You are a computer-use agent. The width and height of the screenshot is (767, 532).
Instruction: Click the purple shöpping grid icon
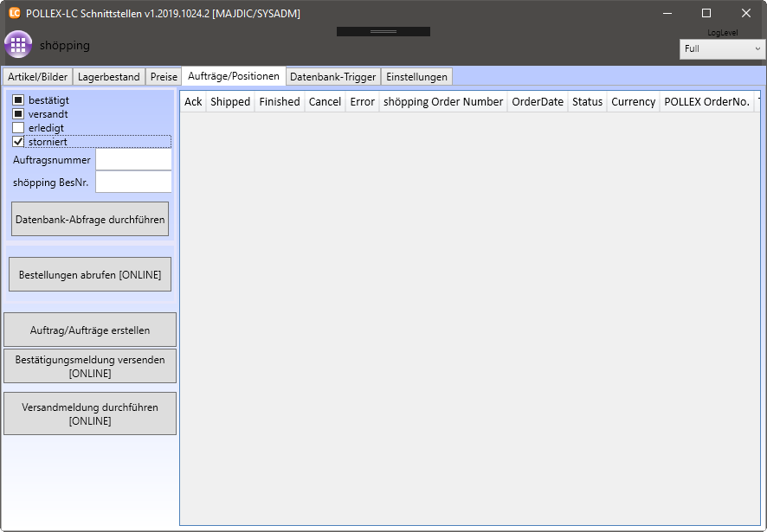click(18, 45)
